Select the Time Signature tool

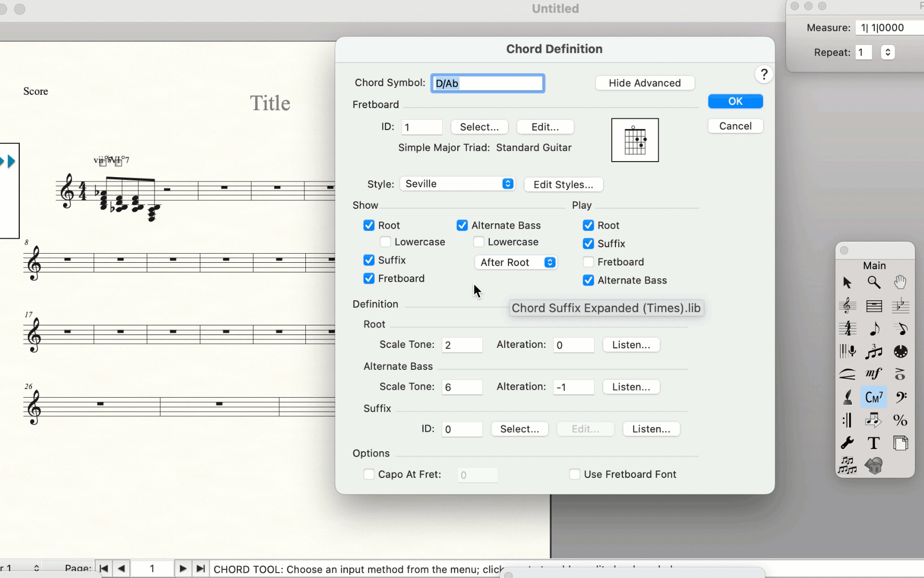click(x=847, y=329)
